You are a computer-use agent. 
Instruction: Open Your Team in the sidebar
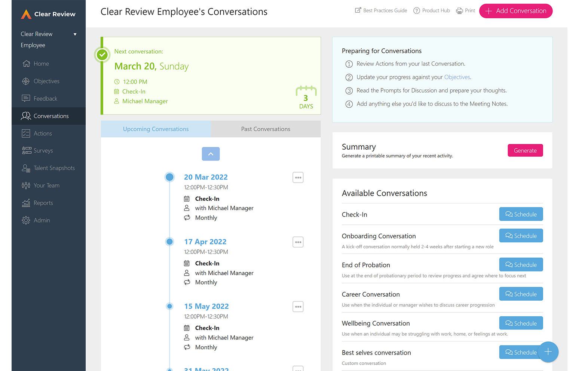click(49, 185)
